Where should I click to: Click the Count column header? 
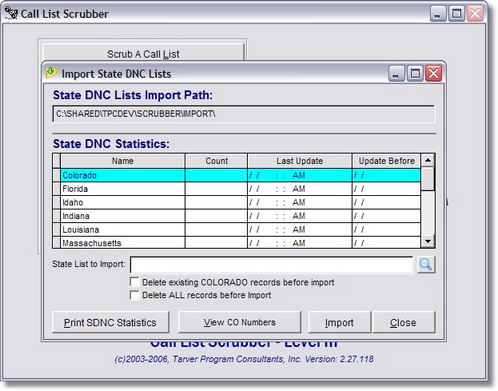(x=216, y=161)
